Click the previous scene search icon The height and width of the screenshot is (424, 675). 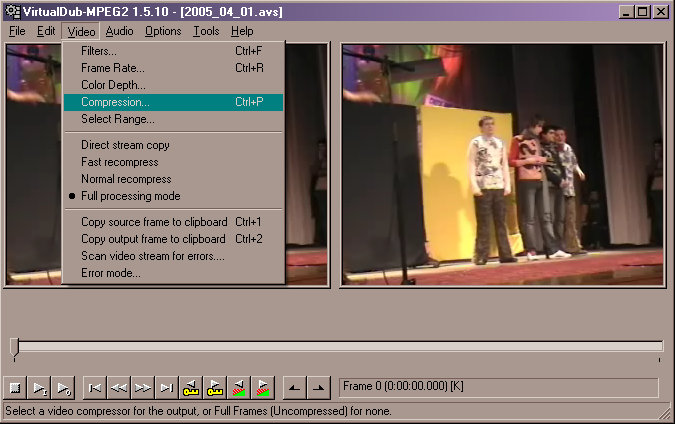[239, 387]
